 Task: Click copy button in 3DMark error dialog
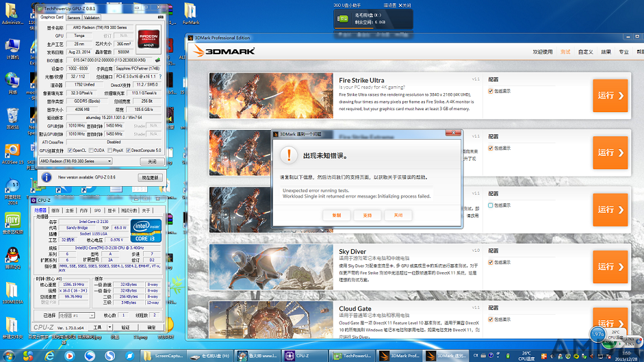point(337,216)
